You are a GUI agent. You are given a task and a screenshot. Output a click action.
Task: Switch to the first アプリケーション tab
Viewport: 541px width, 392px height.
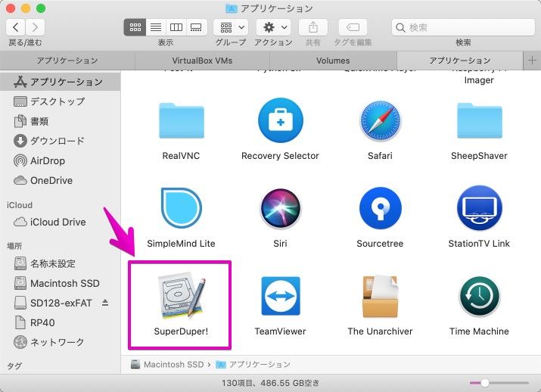(x=67, y=61)
